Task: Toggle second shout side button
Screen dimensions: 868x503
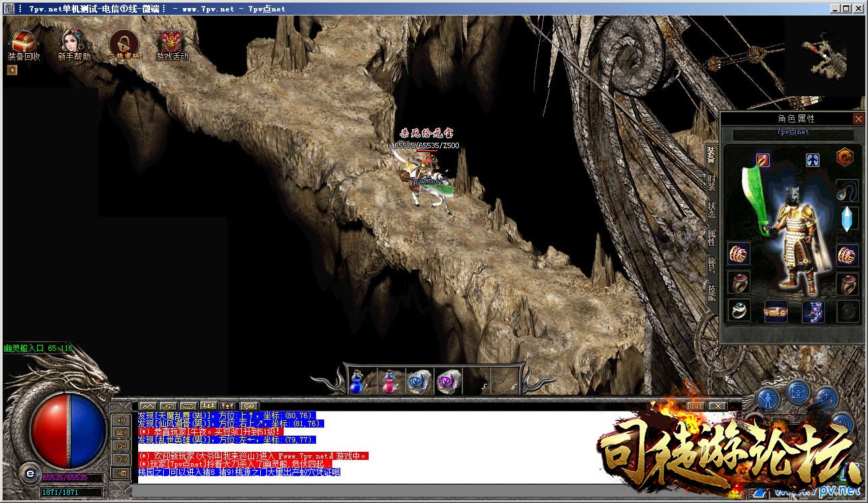Action: click(x=121, y=433)
